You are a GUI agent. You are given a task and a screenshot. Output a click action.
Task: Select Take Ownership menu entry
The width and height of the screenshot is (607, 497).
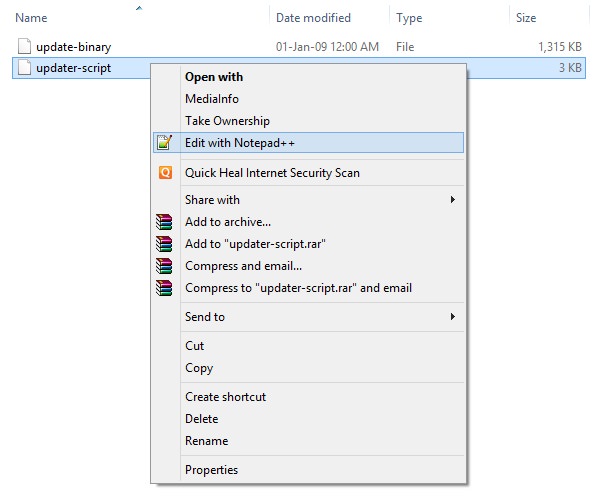pyautogui.click(x=227, y=121)
